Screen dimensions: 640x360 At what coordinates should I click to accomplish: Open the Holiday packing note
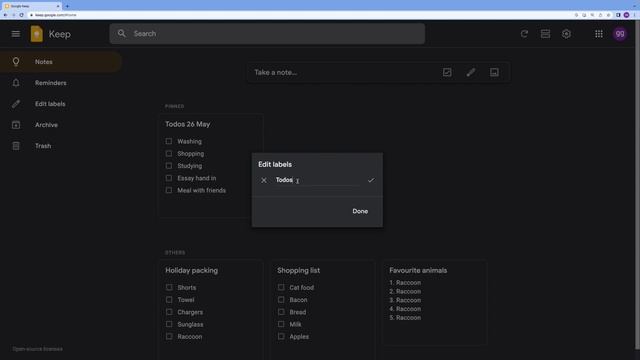click(x=210, y=310)
